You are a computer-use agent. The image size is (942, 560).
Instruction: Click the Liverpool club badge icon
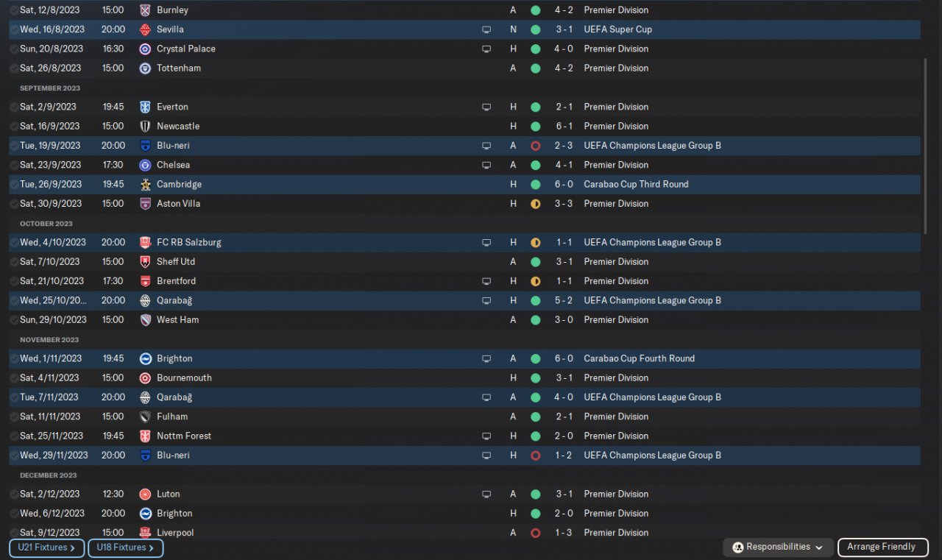(x=145, y=533)
